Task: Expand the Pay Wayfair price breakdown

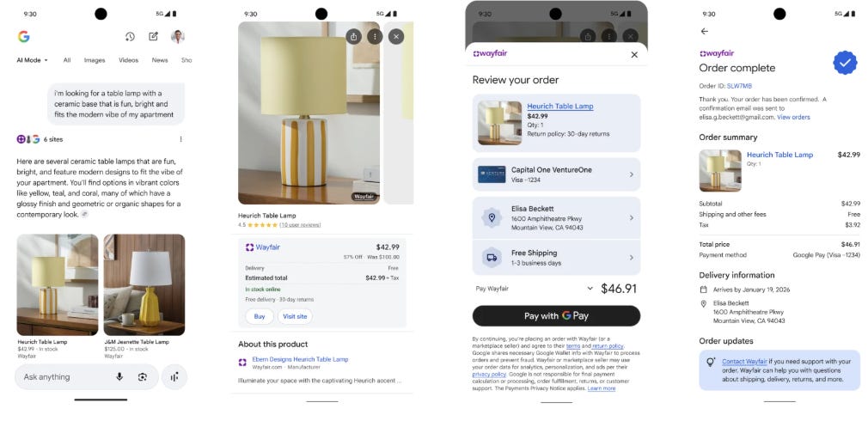Action: pyautogui.click(x=590, y=289)
